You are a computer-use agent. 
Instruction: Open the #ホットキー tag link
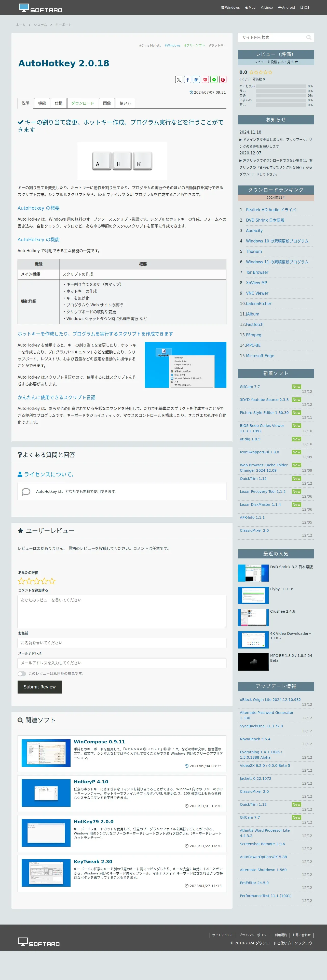pyautogui.click(x=217, y=45)
